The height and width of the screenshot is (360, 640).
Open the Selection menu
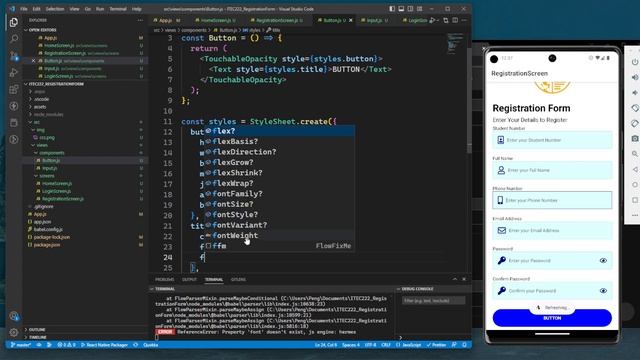55,9
